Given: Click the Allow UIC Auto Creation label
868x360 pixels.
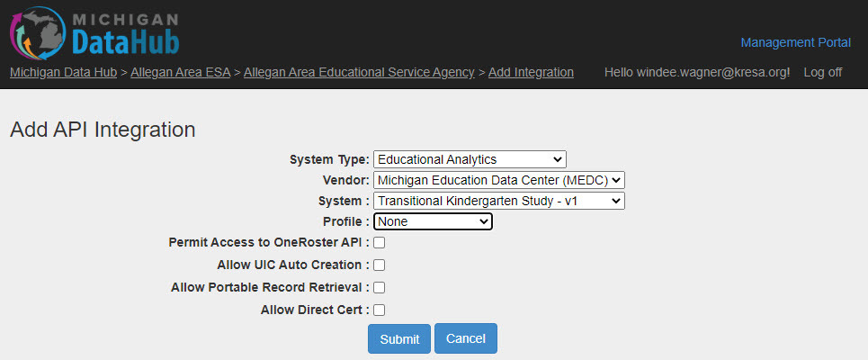Looking at the screenshot, I should pyautogui.click(x=293, y=265).
